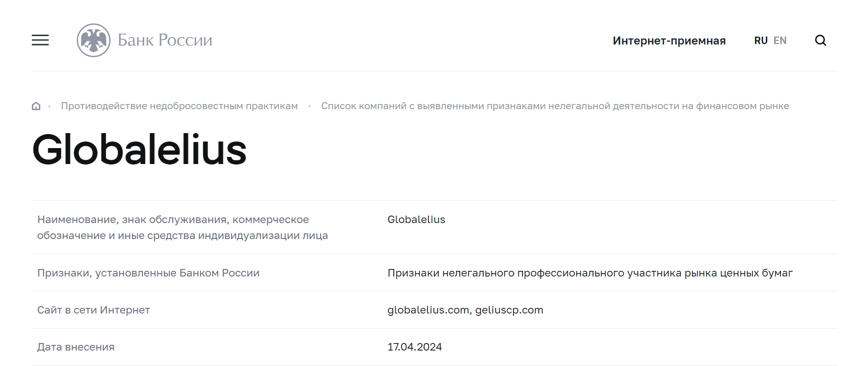Click the Сайт в сети Интернет label
Image resolution: width=868 pixels, height=366 pixels.
tap(94, 310)
